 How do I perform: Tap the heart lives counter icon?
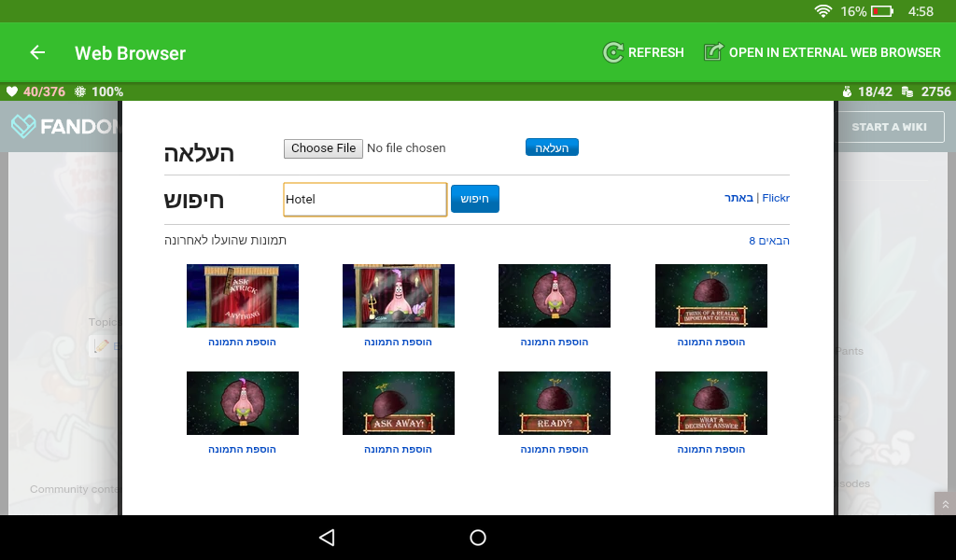tap(11, 92)
